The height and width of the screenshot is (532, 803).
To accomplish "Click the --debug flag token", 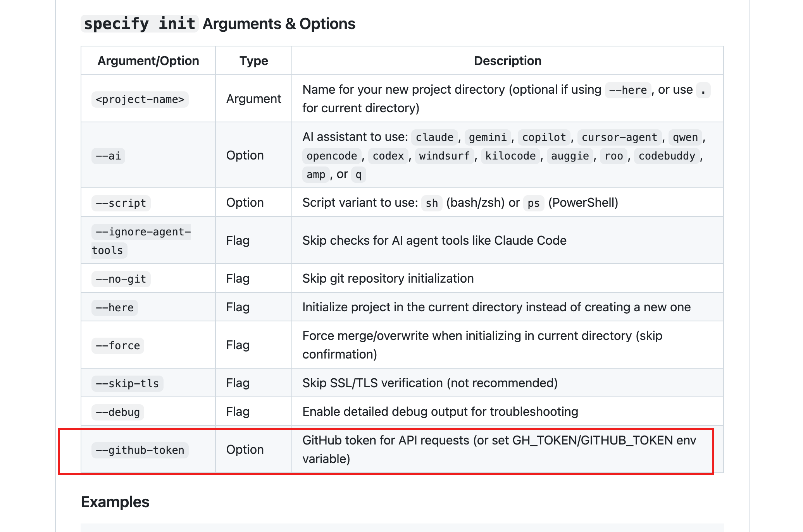I will coord(117,412).
